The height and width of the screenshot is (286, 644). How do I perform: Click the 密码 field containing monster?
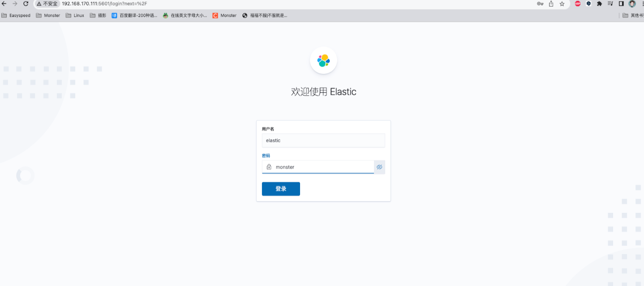point(318,167)
